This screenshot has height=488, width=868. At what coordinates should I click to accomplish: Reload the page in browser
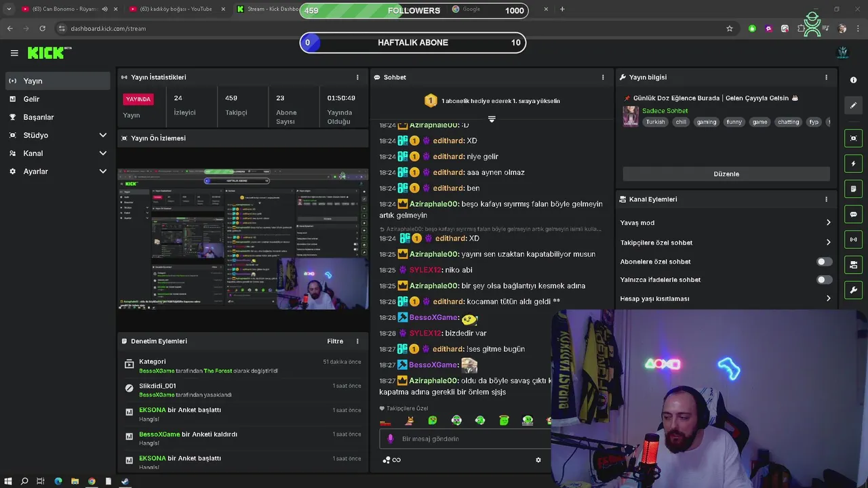click(42, 28)
